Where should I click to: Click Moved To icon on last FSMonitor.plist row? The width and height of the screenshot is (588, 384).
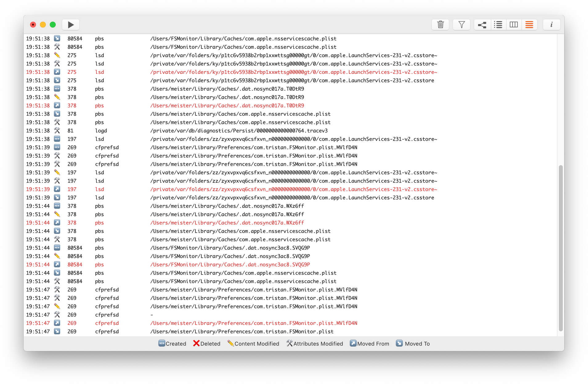[57, 331]
